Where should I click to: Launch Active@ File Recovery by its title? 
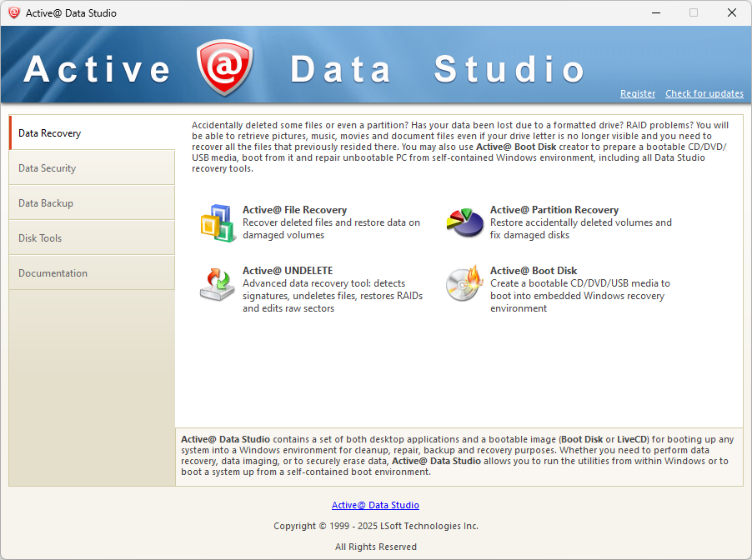click(294, 209)
